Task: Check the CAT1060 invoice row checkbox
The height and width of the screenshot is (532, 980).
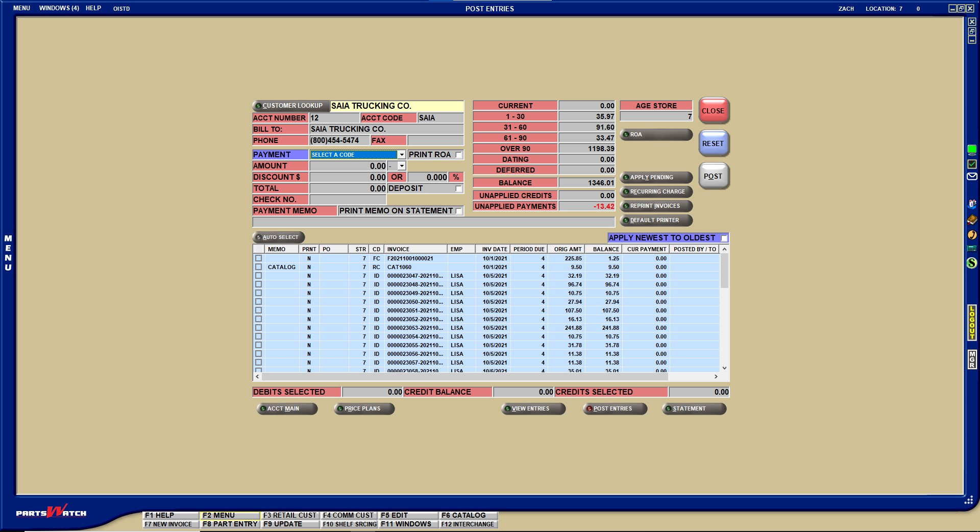Action: (258, 267)
